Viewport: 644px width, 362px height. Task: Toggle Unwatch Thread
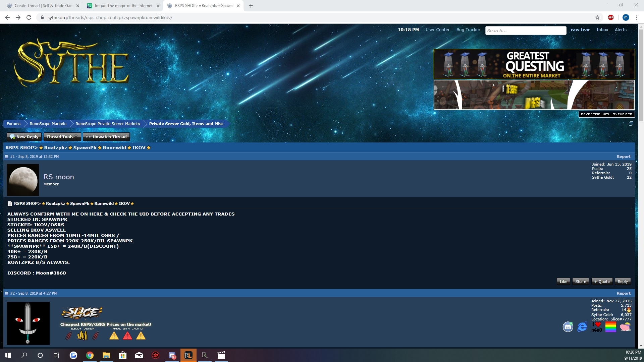click(106, 137)
